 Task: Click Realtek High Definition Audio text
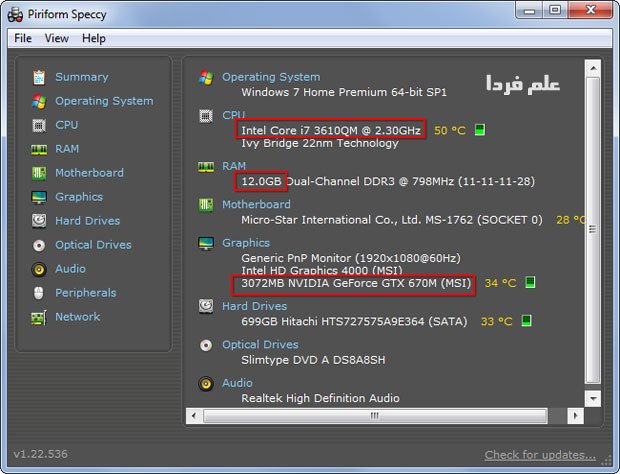(320, 398)
